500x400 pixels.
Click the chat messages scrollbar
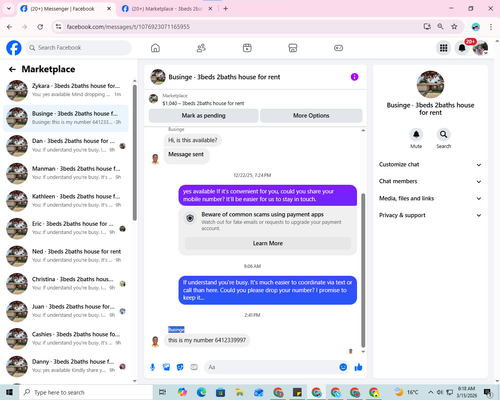point(363,270)
